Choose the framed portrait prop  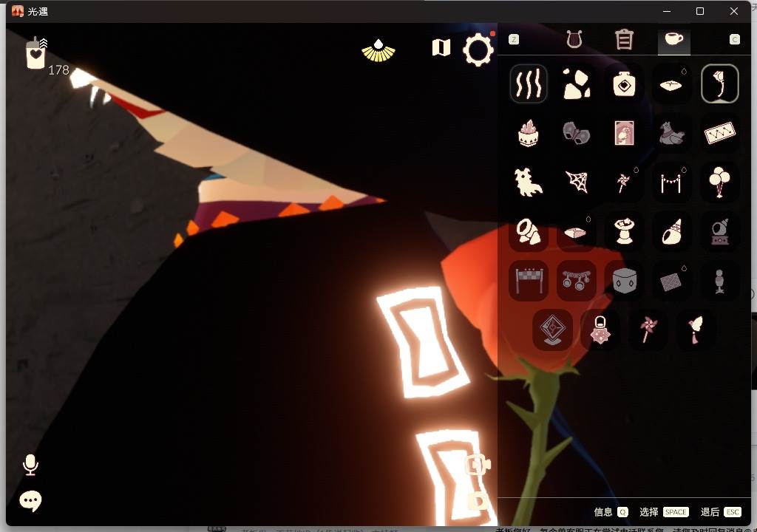[624, 133]
